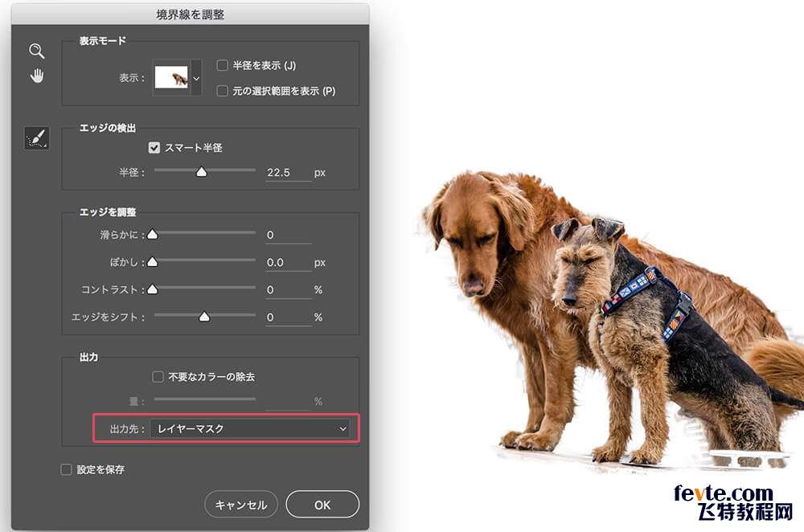Expand the 表示 view mode dropdown arrow
804x532 pixels.
coord(196,78)
